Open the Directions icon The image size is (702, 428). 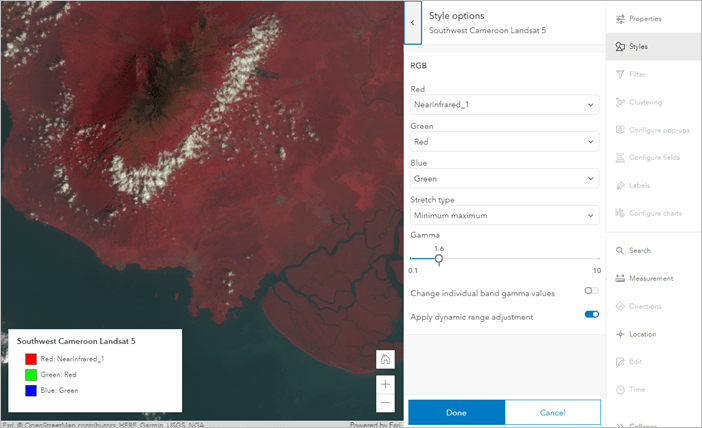pos(620,306)
